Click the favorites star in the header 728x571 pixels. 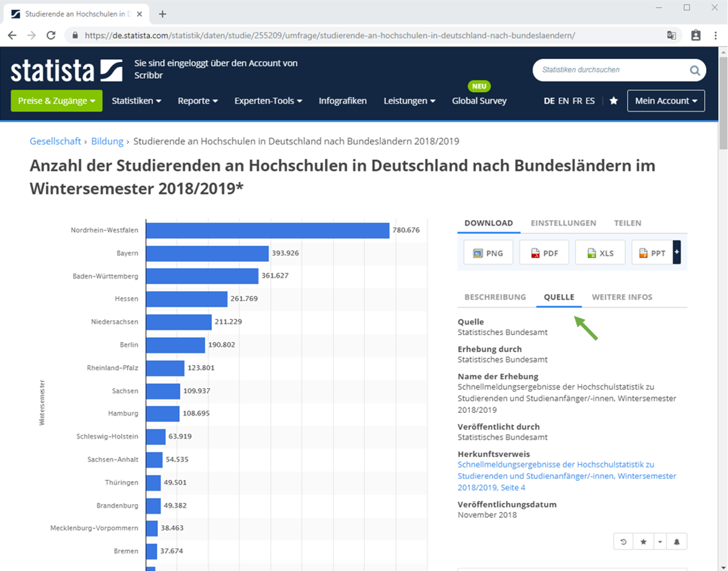pos(613,101)
